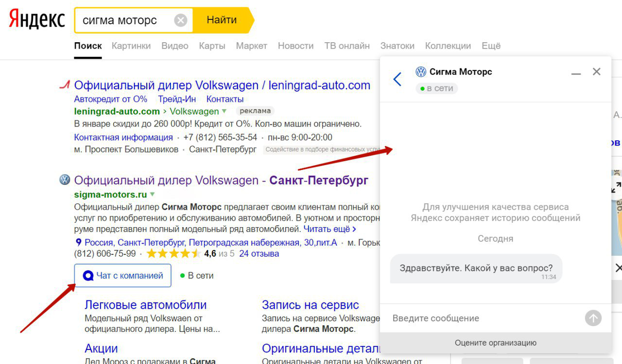Open the Новости tab
The image size is (622, 364).
295,46
